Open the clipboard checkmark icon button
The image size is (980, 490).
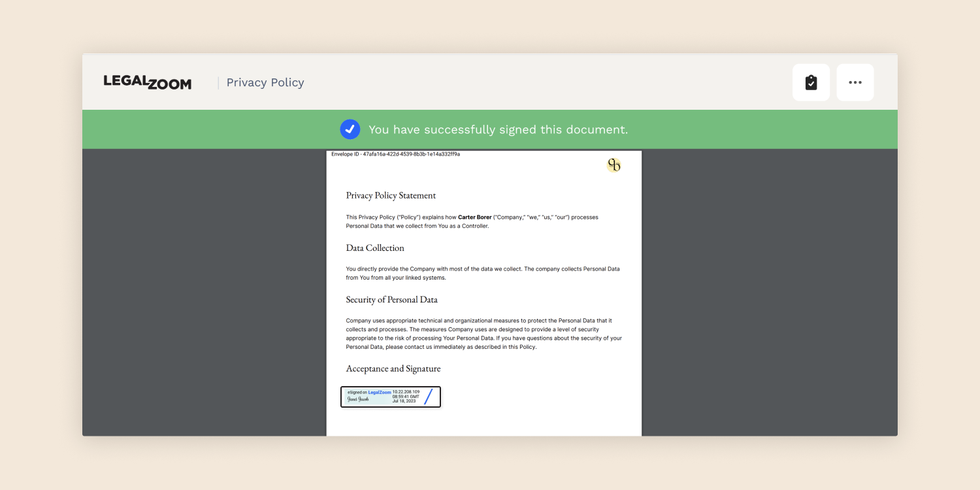coord(811,82)
